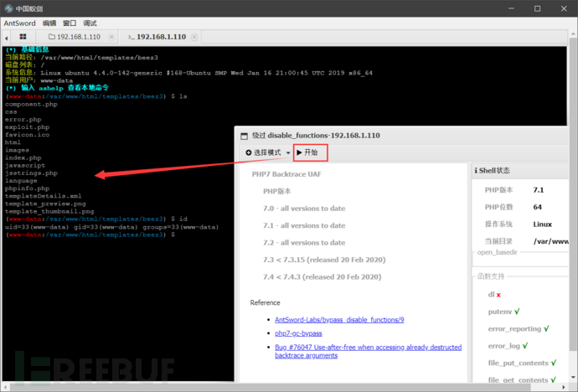
Task: Open the 调试 menu
Action: pyautogui.click(x=90, y=23)
